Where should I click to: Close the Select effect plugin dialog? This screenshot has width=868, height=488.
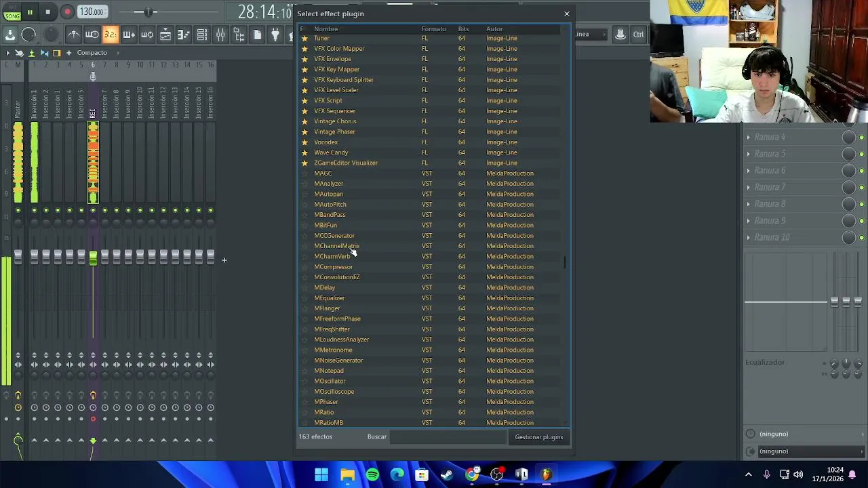coord(567,14)
